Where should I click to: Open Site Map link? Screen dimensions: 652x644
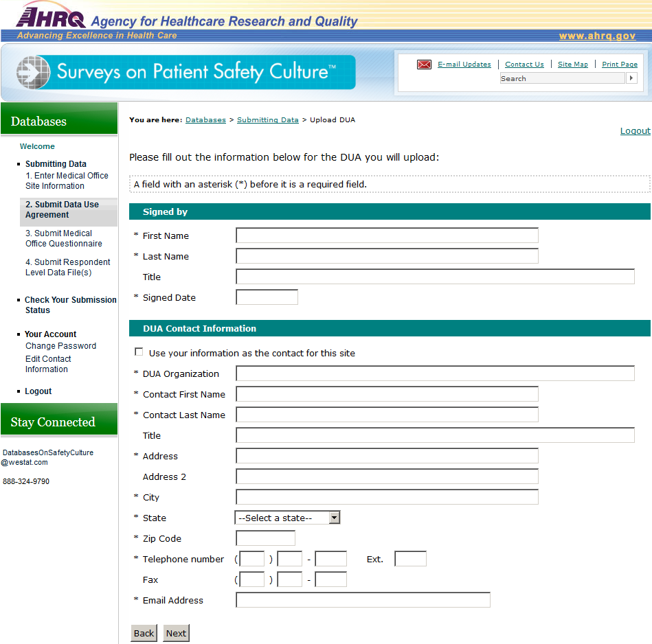572,65
